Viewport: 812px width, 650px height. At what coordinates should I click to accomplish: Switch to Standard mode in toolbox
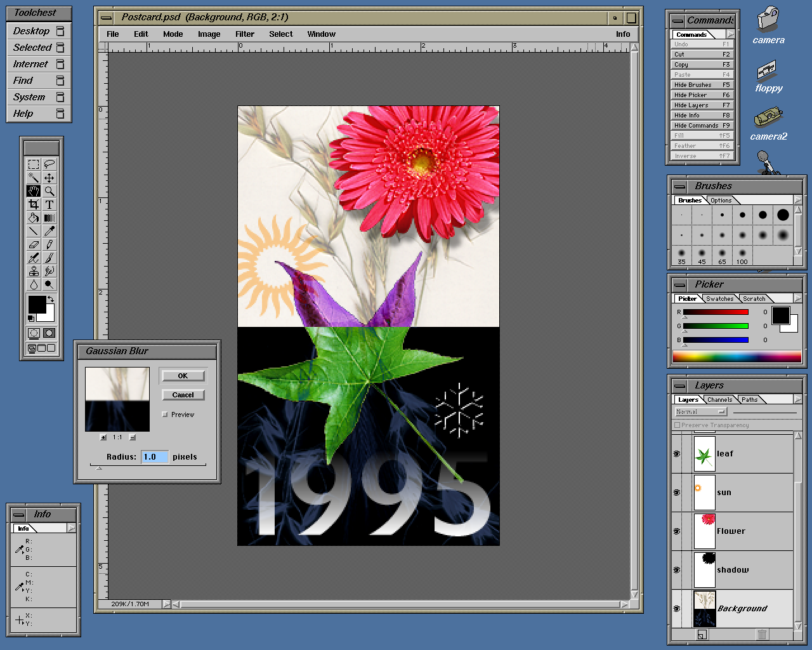pyautogui.click(x=34, y=333)
